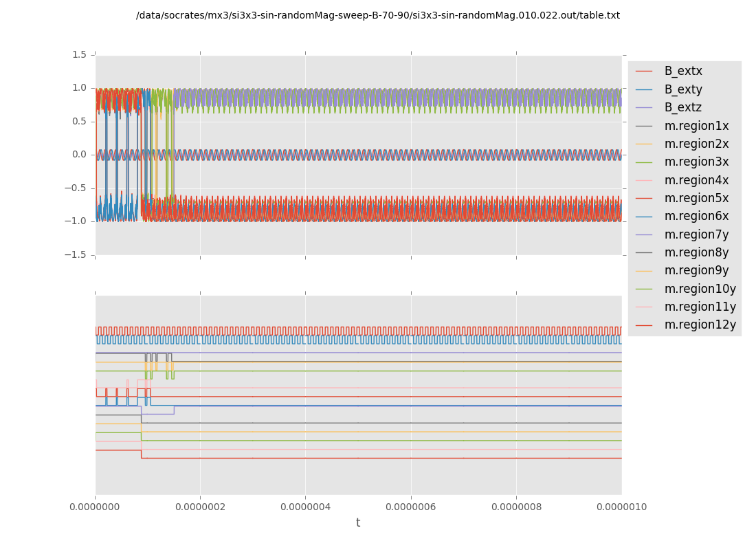This screenshot has width=756, height=550.
Task: Click the B_extz legend line sample
Action: point(644,108)
